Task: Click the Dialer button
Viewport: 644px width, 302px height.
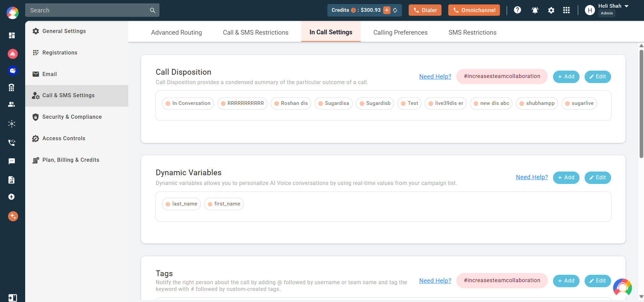Action: tap(425, 10)
